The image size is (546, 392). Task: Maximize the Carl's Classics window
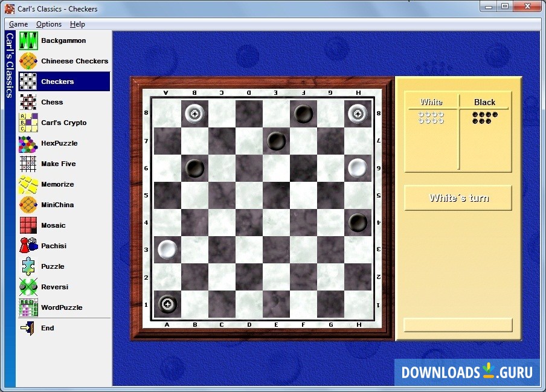505,6
